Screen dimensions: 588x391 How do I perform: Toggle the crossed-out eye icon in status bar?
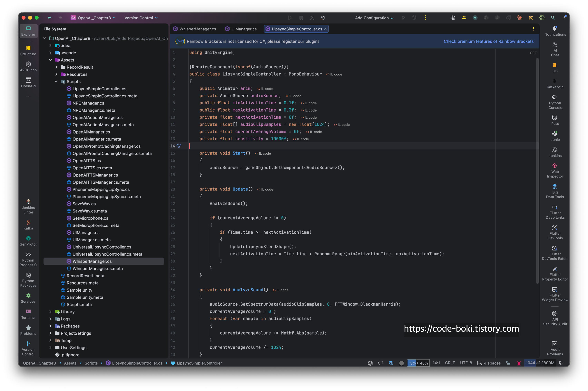tap(391, 363)
